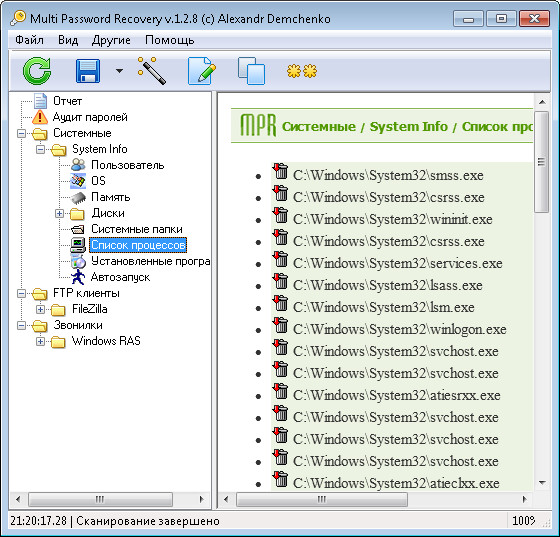Click the yellow asterisks password icon
Viewport: 560px width, 537px height.
302,71
